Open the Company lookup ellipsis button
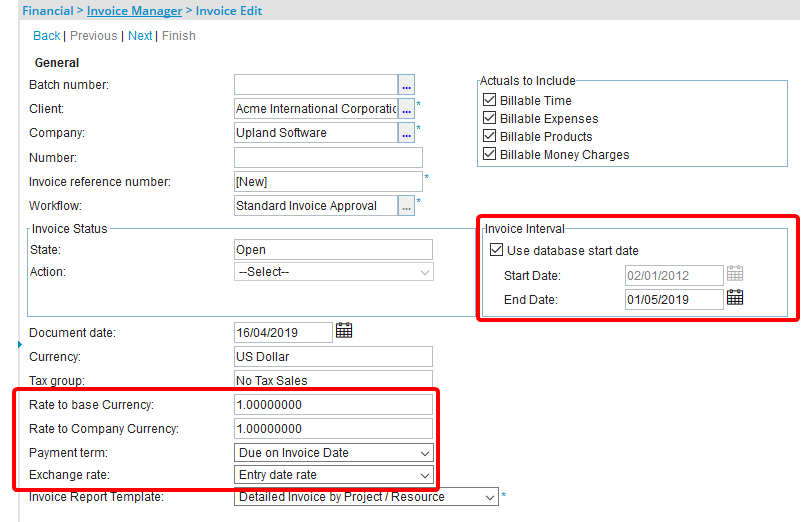This screenshot has width=812, height=522. [406, 132]
